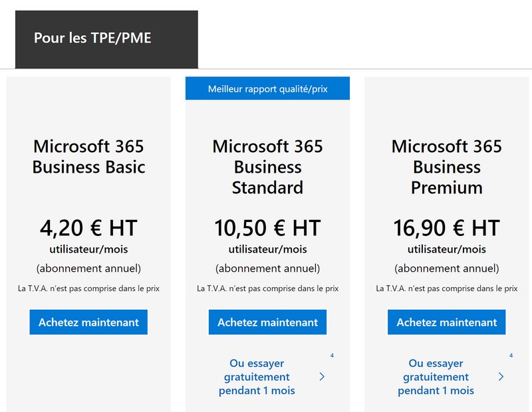The image size is (532, 412).
Task: Click the utilisateur/mois label under Business Premium
Action: pyautogui.click(x=446, y=250)
